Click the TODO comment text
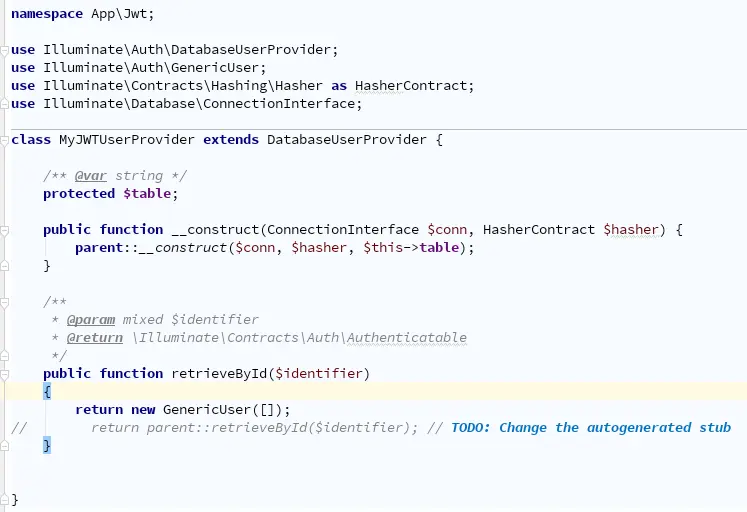 [x=590, y=427]
